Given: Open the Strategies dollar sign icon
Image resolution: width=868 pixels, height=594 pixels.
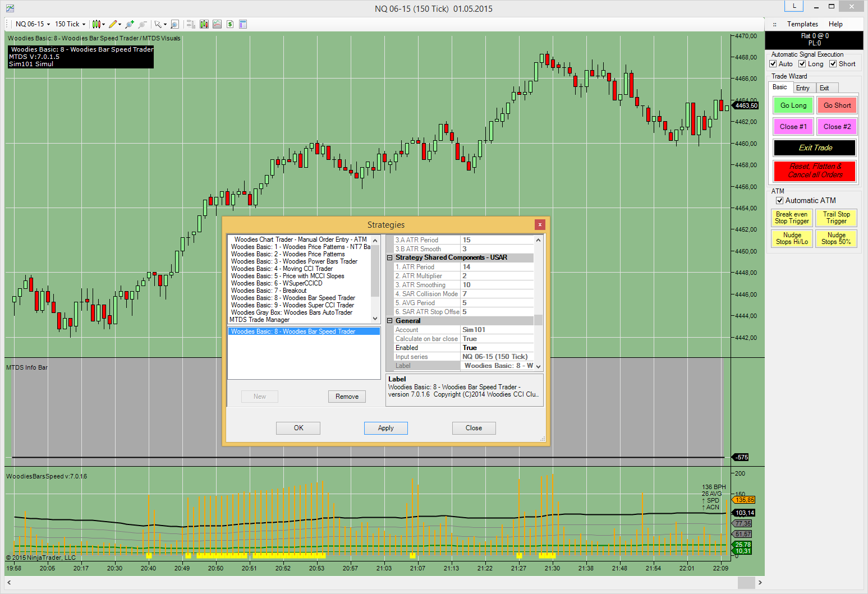Looking at the screenshot, I should coord(230,24).
